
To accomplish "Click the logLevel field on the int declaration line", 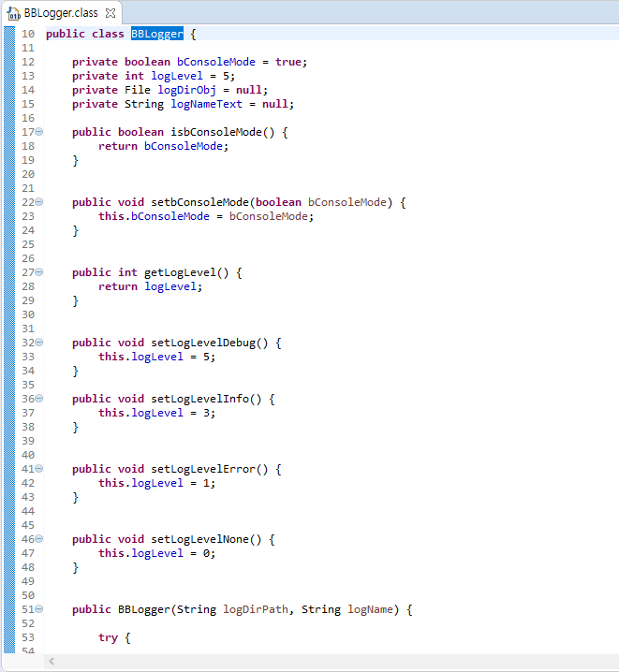I will point(179,76).
